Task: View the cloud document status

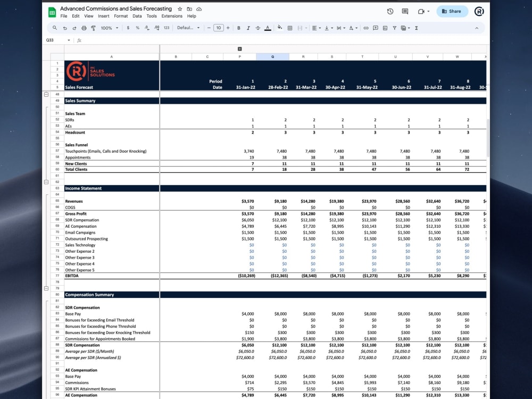Action: point(199,9)
